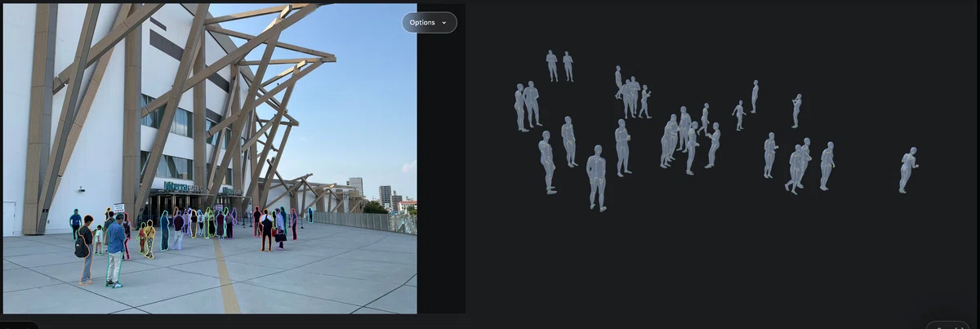Click the stadium building sign above the entrance
This screenshot has height=329, width=980.
pyautogui.click(x=182, y=187)
